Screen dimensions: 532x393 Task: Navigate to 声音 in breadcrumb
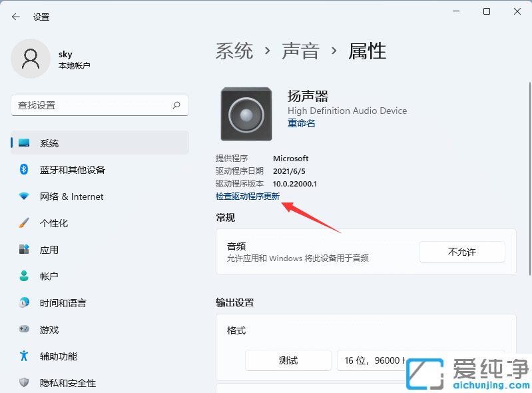click(300, 51)
